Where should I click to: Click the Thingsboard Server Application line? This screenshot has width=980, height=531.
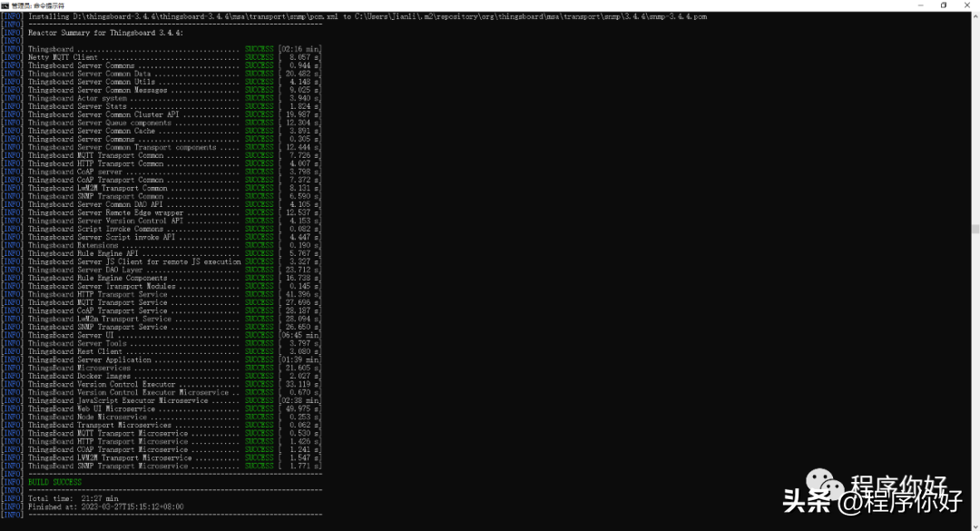pyautogui.click(x=89, y=359)
